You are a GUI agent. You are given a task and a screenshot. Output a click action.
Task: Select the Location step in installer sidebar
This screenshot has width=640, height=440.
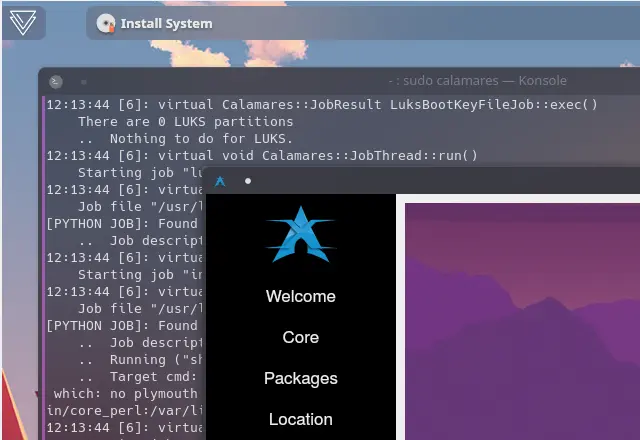click(x=301, y=420)
